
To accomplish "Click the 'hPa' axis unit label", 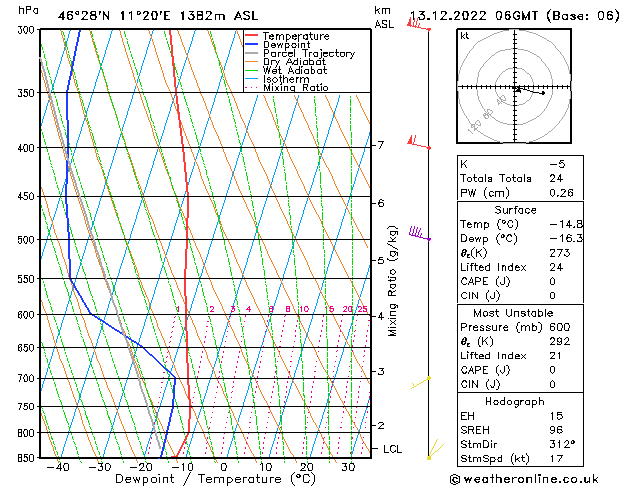I will [28, 10].
